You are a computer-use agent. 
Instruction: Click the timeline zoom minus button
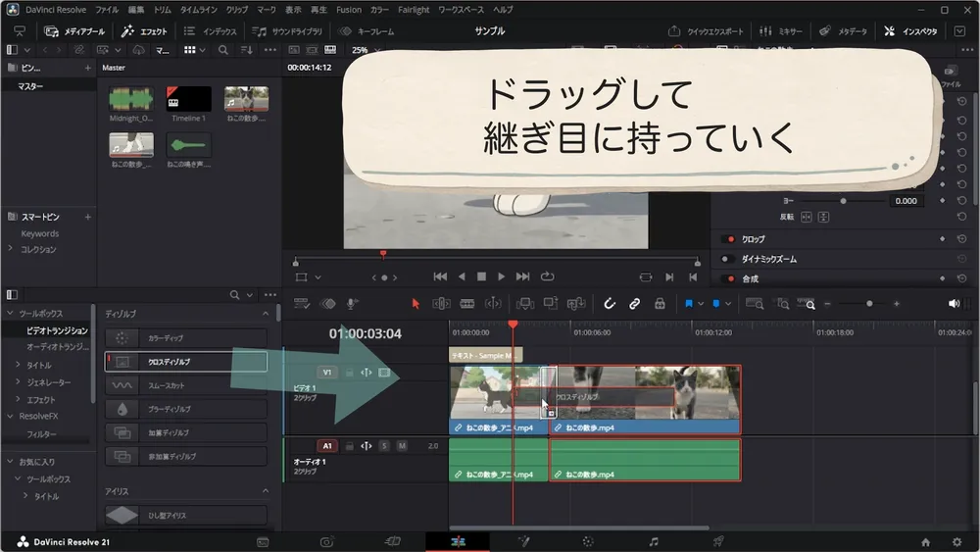(827, 304)
